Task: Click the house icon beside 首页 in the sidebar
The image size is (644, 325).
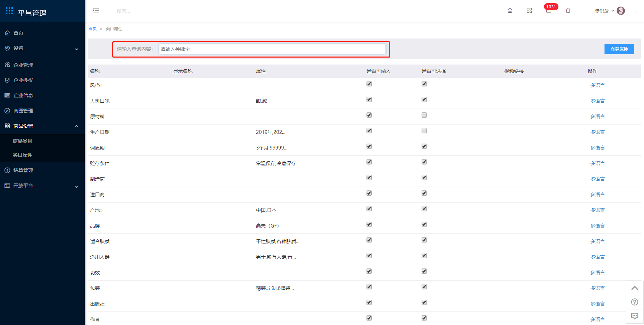Action: [x=7, y=33]
